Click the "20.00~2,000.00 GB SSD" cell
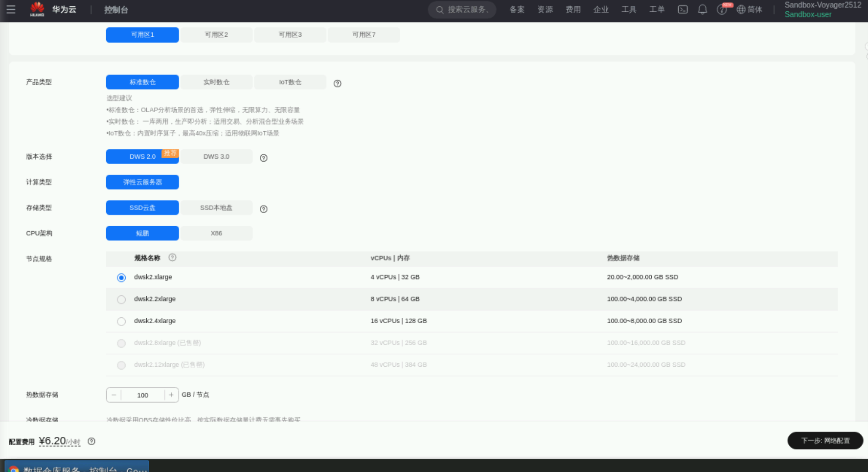Viewport: 868px width, 472px height. tap(642, 277)
